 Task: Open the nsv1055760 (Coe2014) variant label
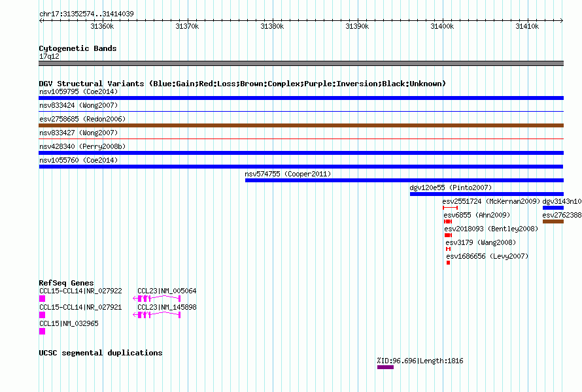point(78,160)
